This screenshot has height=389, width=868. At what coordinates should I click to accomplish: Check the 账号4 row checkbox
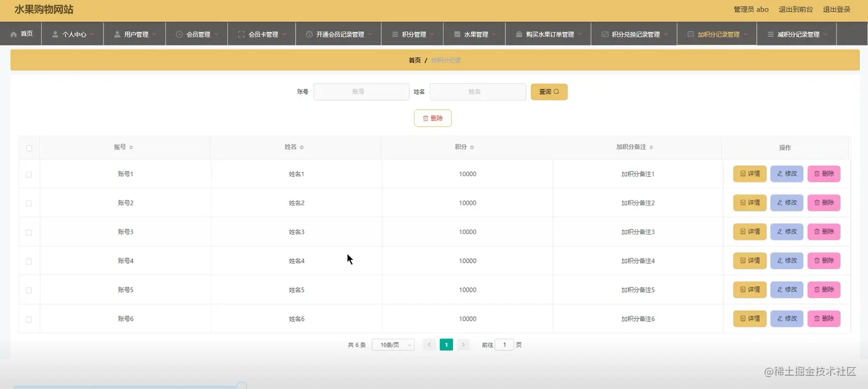coord(29,261)
